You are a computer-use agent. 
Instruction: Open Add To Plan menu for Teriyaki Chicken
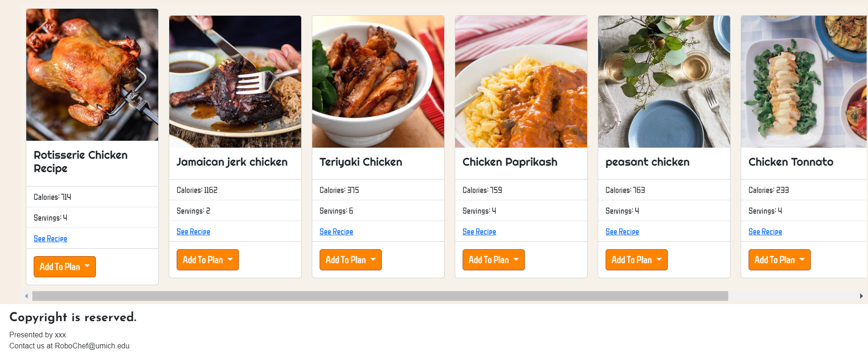(351, 260)
